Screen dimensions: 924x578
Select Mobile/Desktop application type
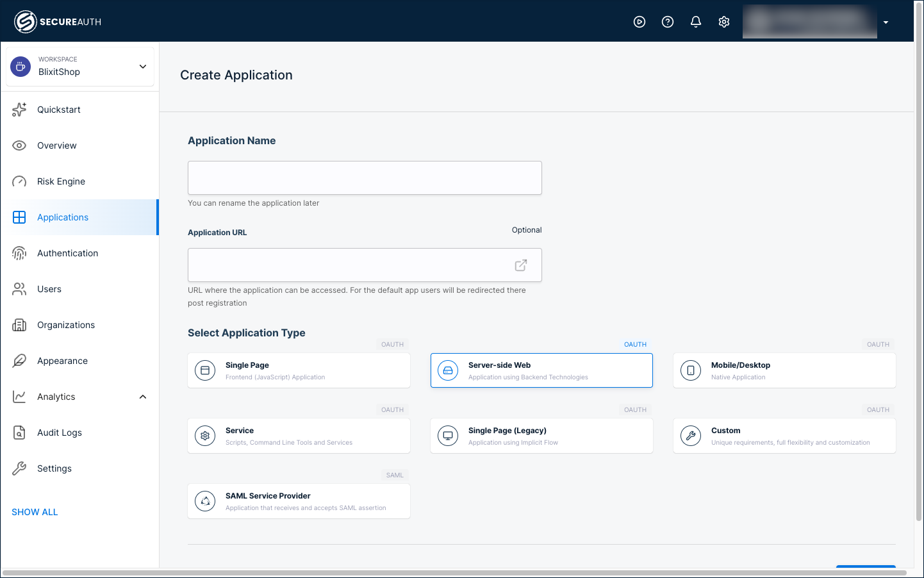[784, 370]
